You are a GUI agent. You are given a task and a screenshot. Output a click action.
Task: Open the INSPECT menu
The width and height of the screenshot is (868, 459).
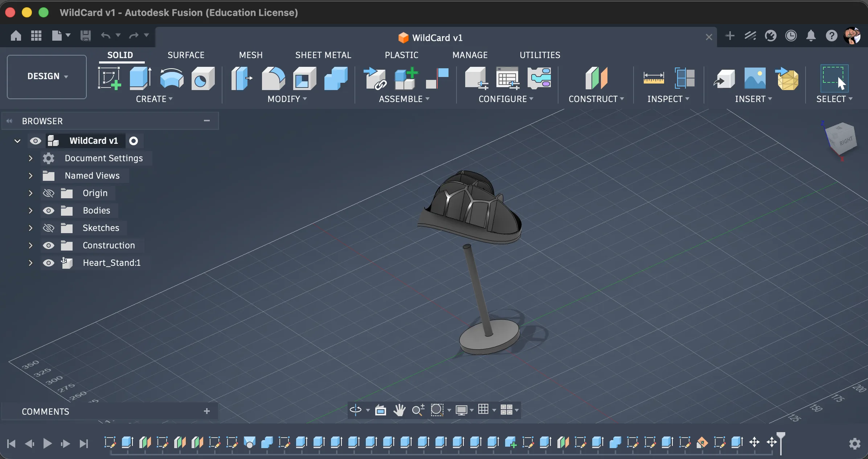(668, 99)
